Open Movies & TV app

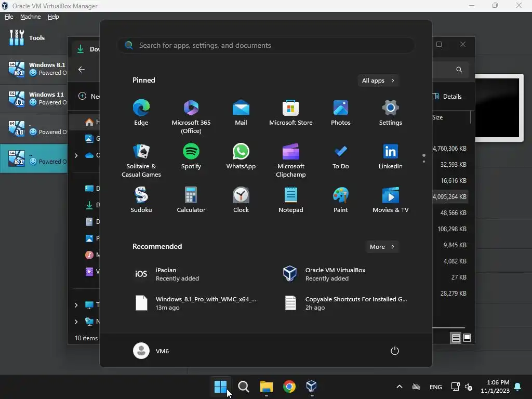[391, 200]
